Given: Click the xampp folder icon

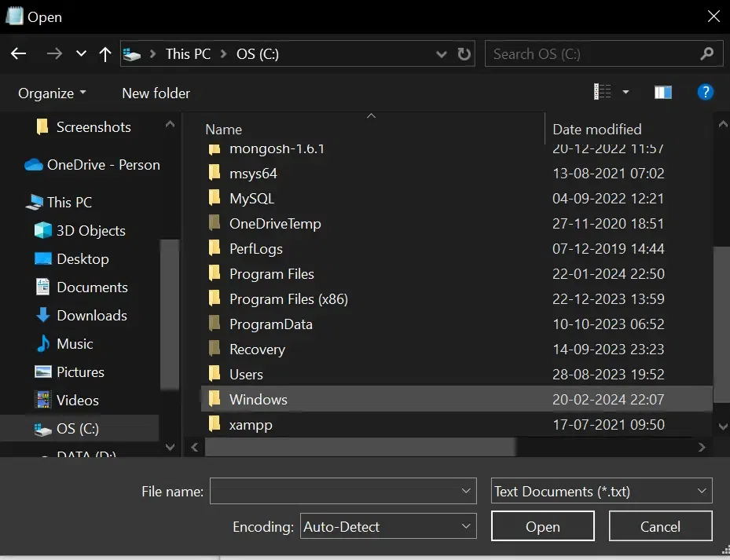Looking at the screenshot, I should pyautogui.click(x=215, y=424).
